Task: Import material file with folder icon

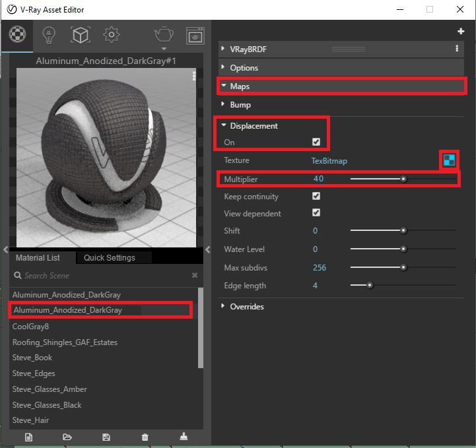Action: (x=67, y=437)
